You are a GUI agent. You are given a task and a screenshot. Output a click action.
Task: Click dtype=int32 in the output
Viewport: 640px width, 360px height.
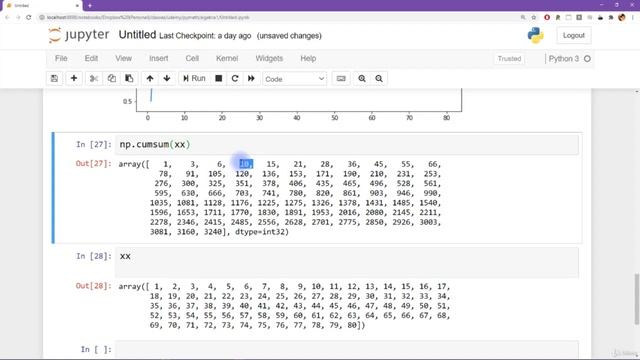click(x=260, y=232)
